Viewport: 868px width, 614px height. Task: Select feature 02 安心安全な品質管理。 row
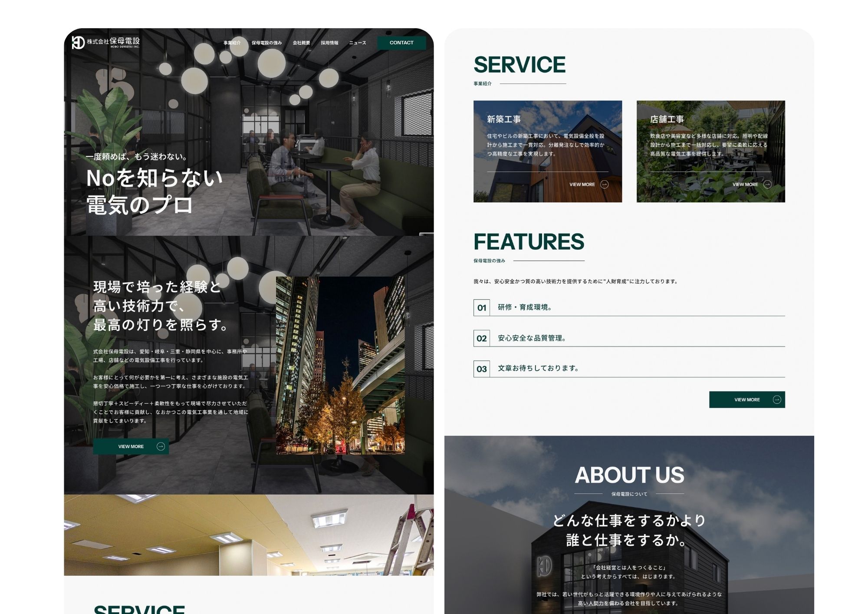(x=629, y=338)
